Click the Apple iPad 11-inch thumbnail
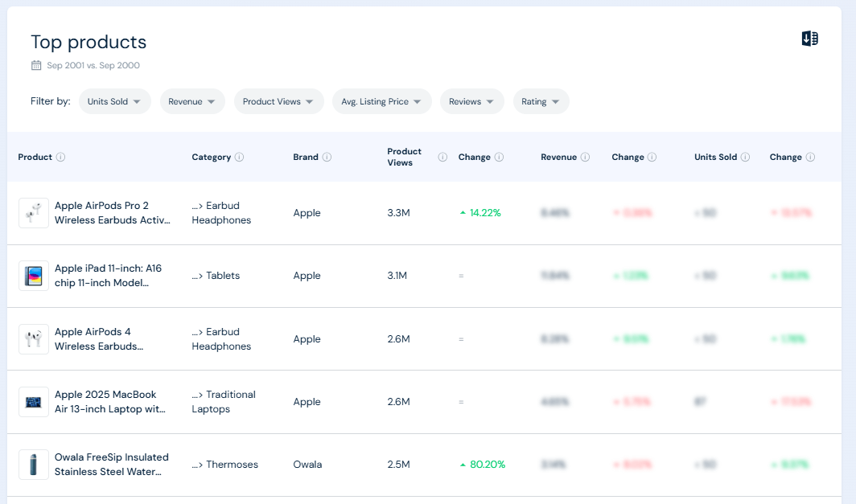This screenshot has height=504, width=856. (33, 276)
